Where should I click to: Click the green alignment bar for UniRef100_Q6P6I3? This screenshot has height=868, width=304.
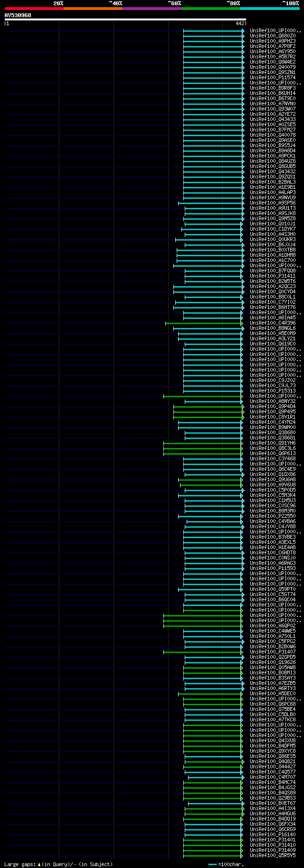point(203,454)
